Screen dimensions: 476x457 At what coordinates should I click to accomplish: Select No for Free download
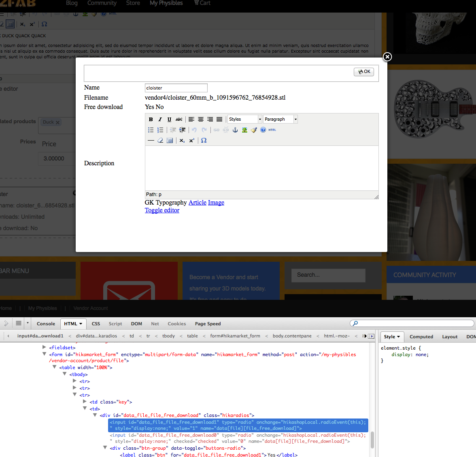(160, 107)
